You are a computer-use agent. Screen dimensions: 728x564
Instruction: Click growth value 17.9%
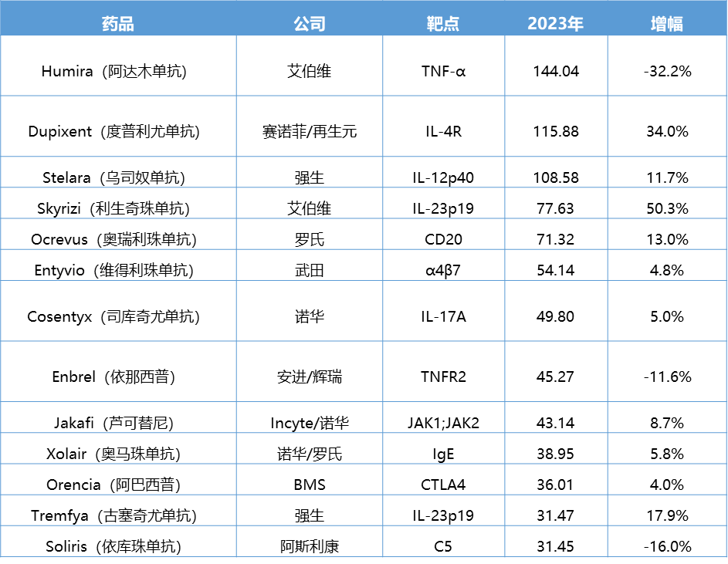[667, 515]
